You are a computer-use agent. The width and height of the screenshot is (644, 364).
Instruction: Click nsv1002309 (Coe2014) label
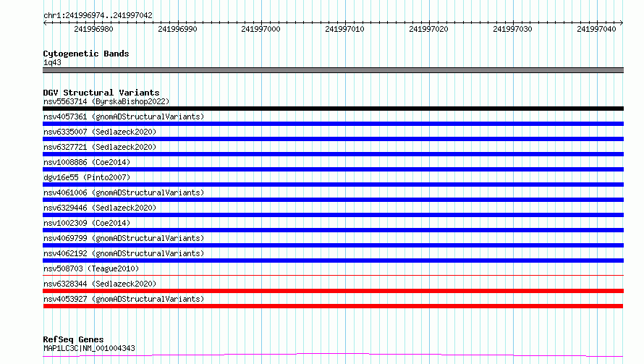click(x=87, y=223)
